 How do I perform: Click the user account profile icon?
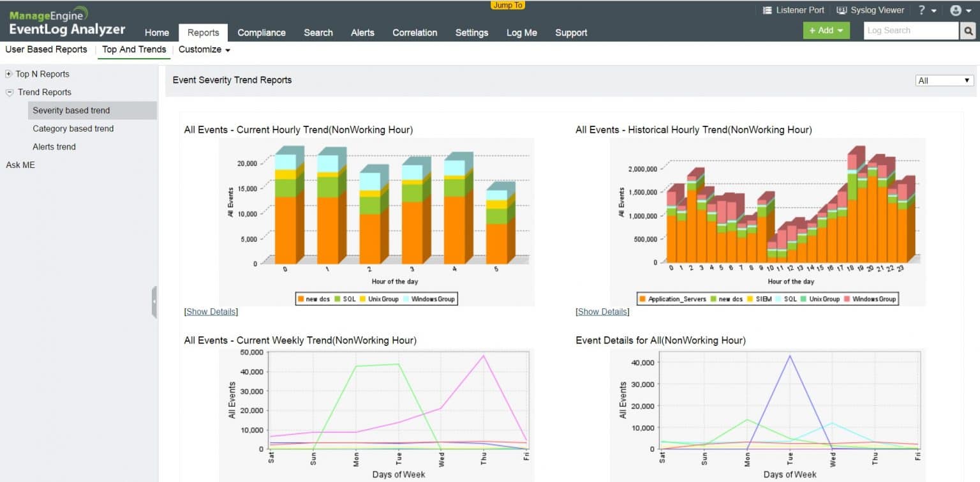[956, 10]
